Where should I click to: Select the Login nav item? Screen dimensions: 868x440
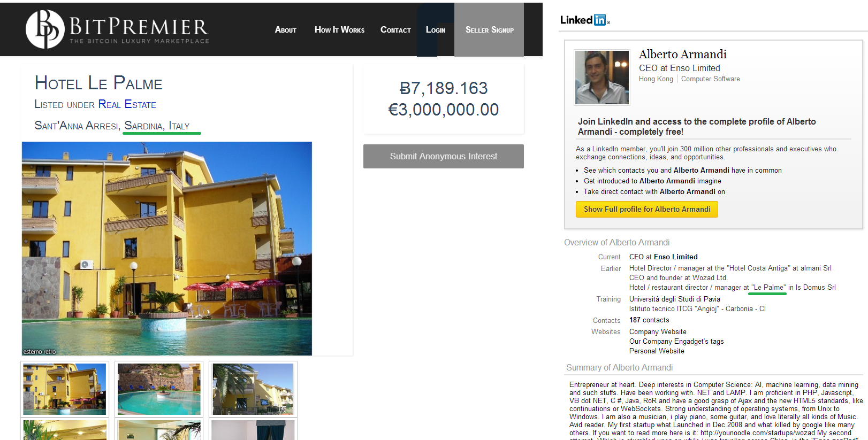click(436, 30)
